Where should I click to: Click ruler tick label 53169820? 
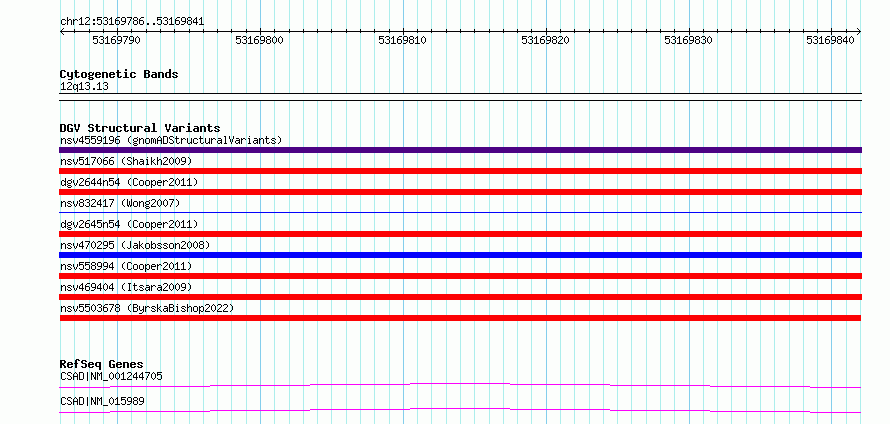tap(545, 40)
